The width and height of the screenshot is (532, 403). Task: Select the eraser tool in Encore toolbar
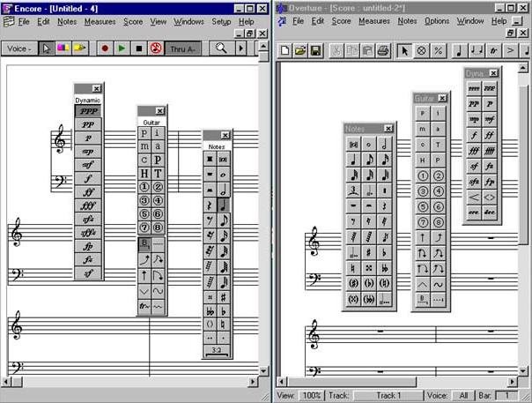pyautogui.click(x=63, y=49)
